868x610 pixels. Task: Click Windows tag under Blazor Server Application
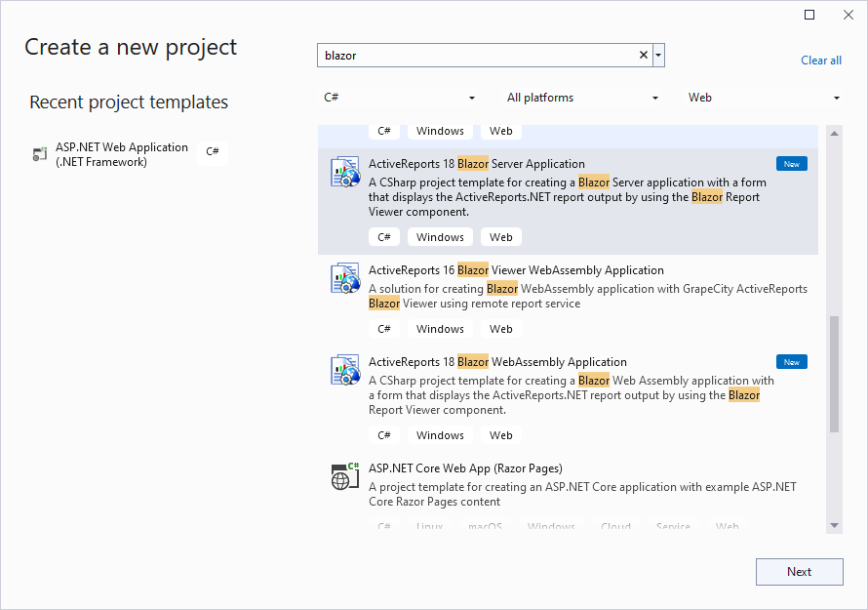point(440,237)
